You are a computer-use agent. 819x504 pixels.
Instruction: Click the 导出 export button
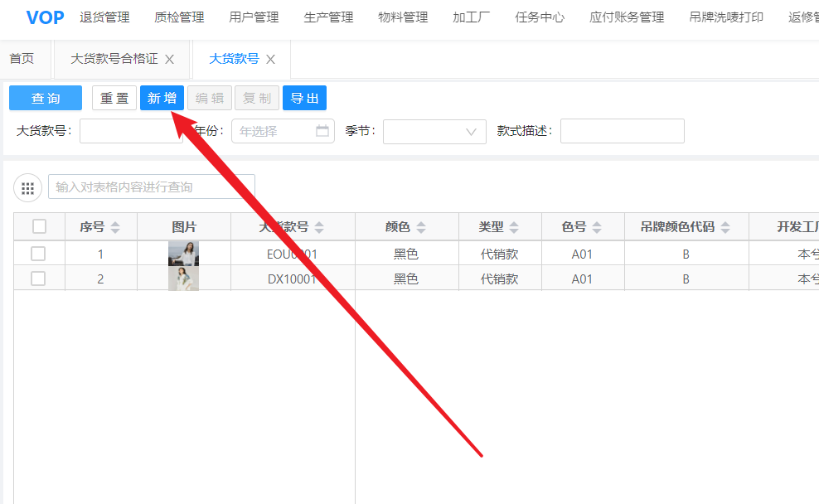[x=304, y=98]
